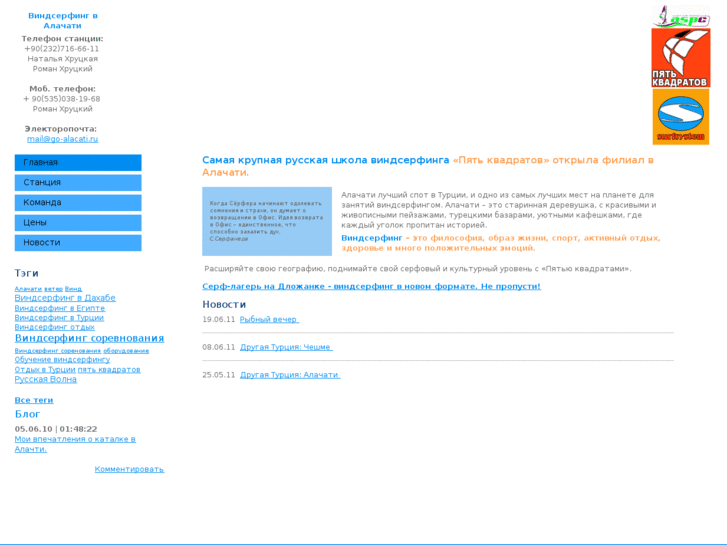This screenshot has height=545, width=727.
Task: Open the ASPC logo banner
Action: click(680, 16)
